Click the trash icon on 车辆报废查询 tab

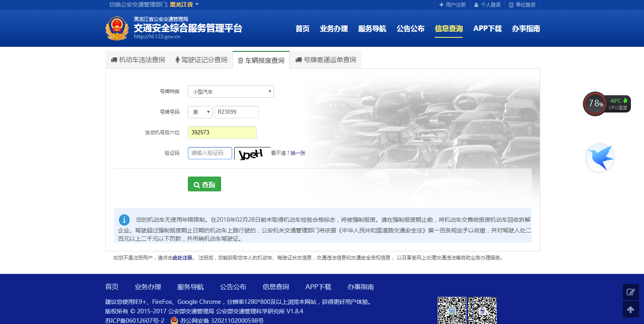pyautogui.click(x=241, y=61)
